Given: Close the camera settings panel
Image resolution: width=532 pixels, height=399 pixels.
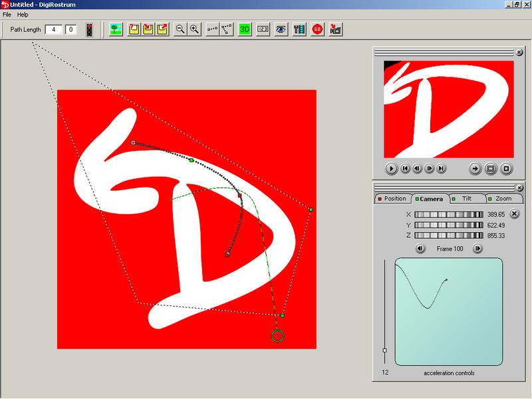Looking at the screenshot, I should point(519,188).
